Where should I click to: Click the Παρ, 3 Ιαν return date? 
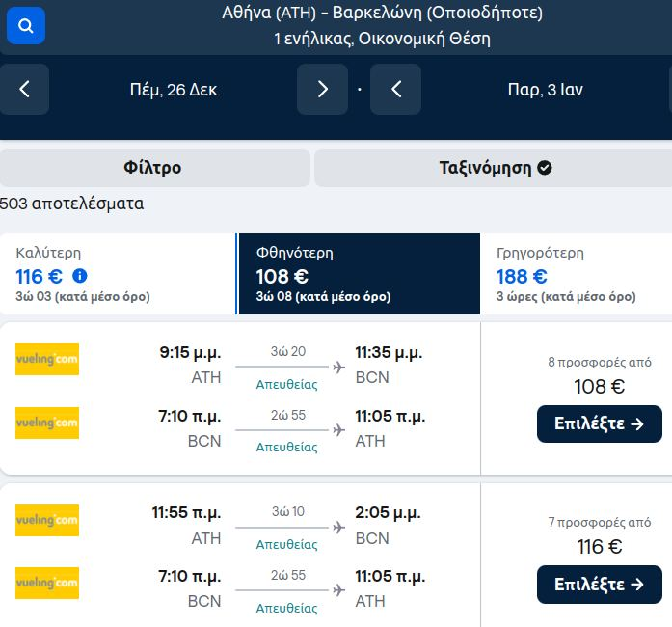pos(545,90)
